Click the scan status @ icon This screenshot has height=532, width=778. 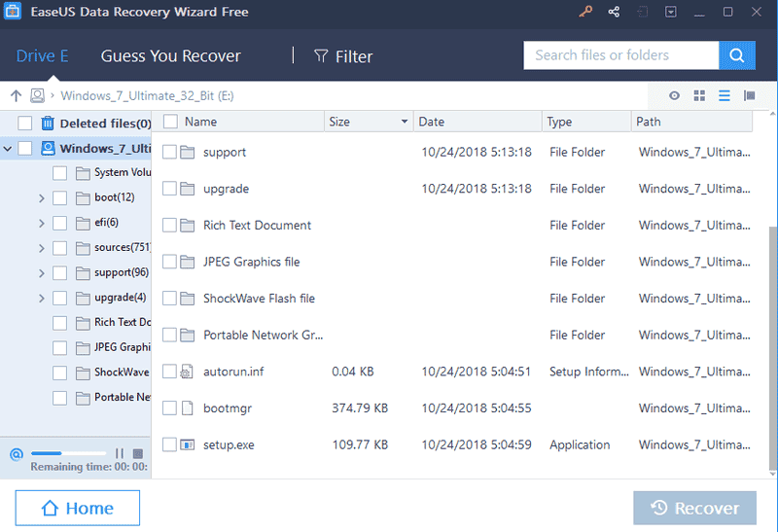(17, 453)
